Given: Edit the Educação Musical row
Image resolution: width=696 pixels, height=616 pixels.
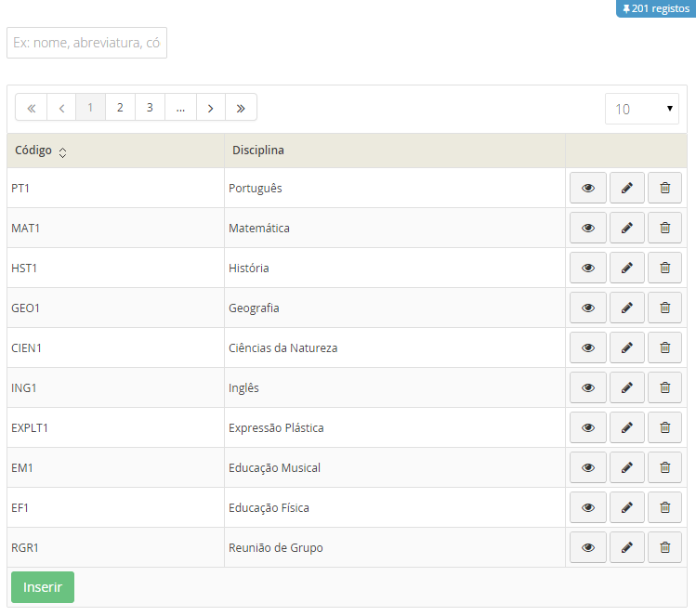Looking at the screenshot, I should pyautogui.click(x=626, y=467).
